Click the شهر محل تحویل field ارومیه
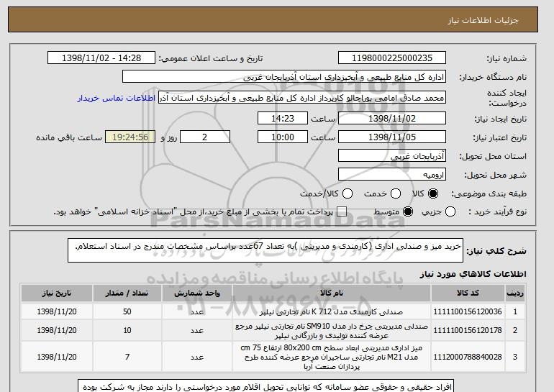The height and width of the screenshot is (392, 554). [x=392, y=175]
